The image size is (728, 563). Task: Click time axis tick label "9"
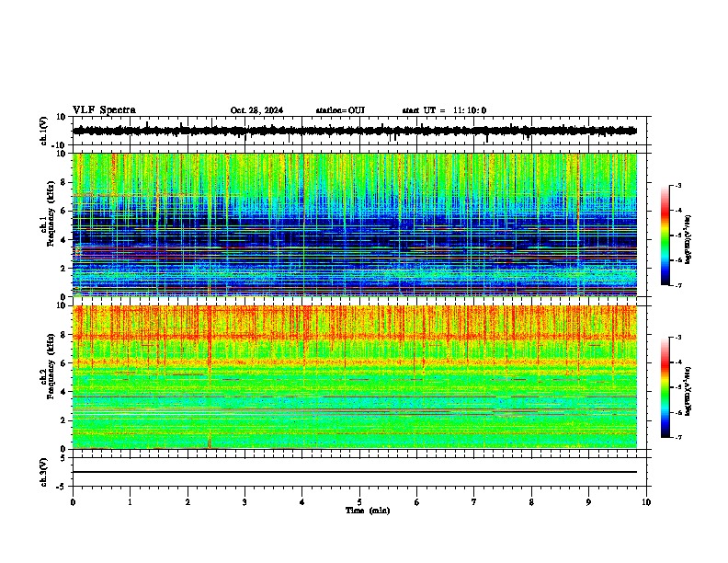coord(588,502)
